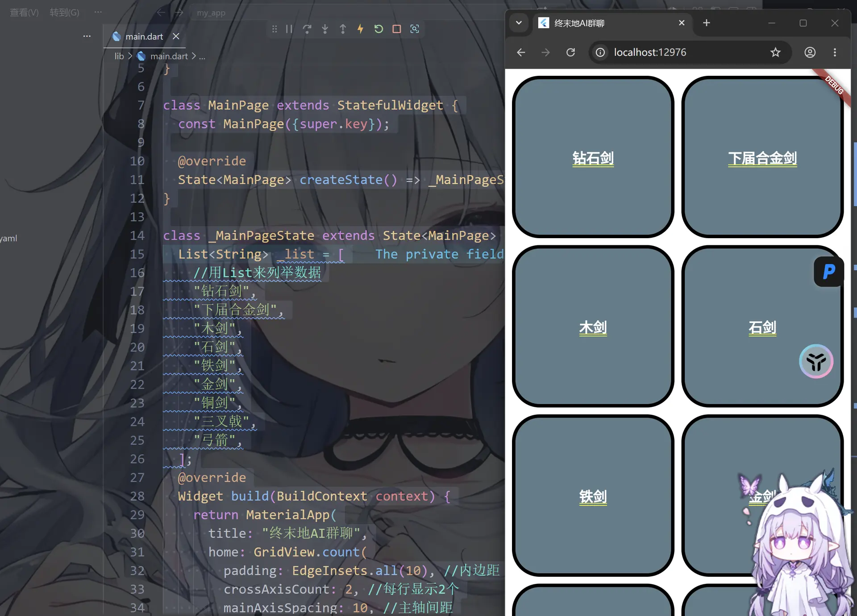View site information icon in address bar
857x616 pixels.
(600, 52)
